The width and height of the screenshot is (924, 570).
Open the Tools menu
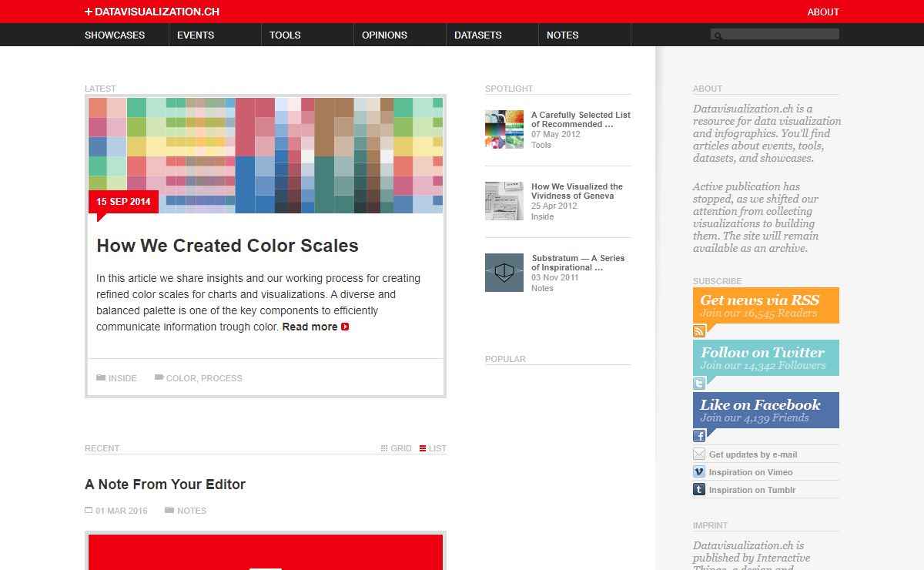[x=285, y=35]
